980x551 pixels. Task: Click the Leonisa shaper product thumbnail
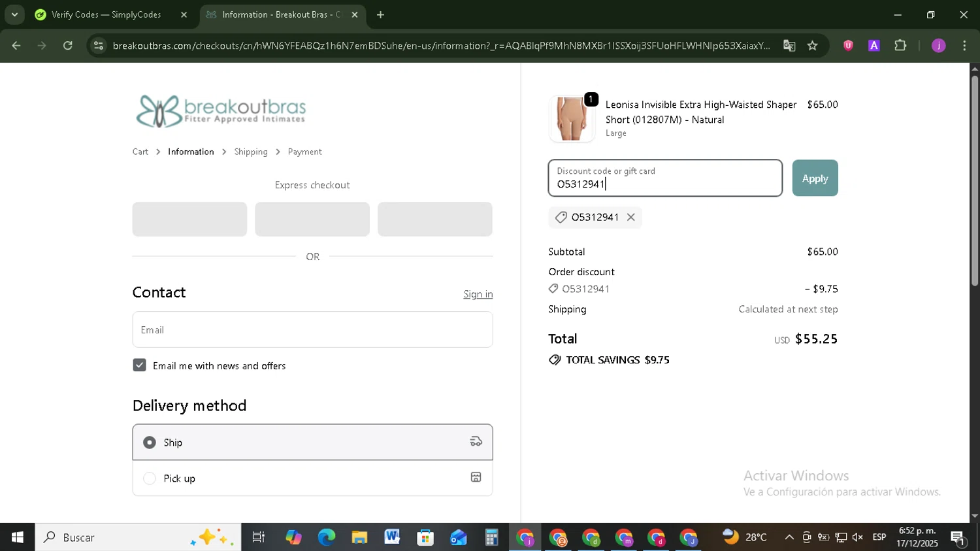coord(572,118)
